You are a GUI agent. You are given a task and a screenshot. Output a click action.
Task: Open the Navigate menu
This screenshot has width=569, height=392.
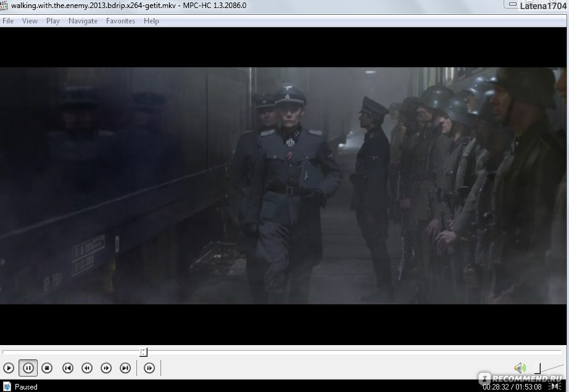tap(83, 21)
